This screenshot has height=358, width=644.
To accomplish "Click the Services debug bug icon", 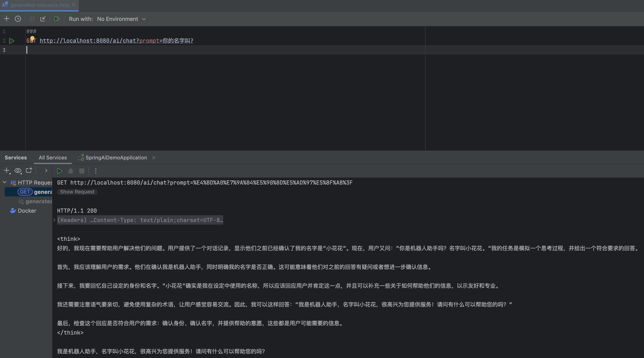I will (x=71, y=171).
